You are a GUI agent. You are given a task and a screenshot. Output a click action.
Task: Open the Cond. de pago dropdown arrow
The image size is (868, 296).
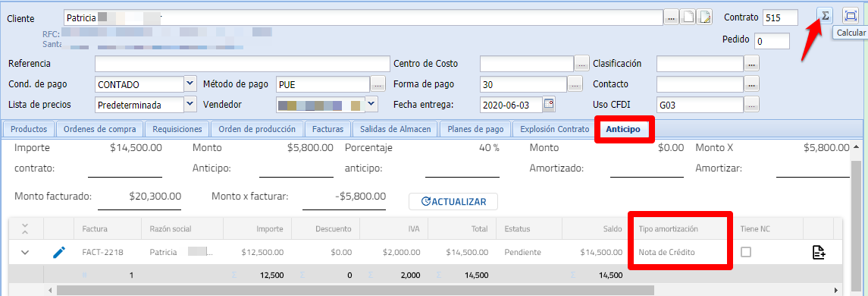point(190,84)
